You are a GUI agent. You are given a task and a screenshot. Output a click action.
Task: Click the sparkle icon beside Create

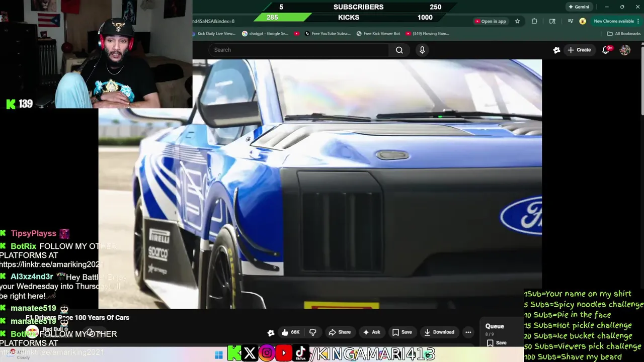pos(556,50)
